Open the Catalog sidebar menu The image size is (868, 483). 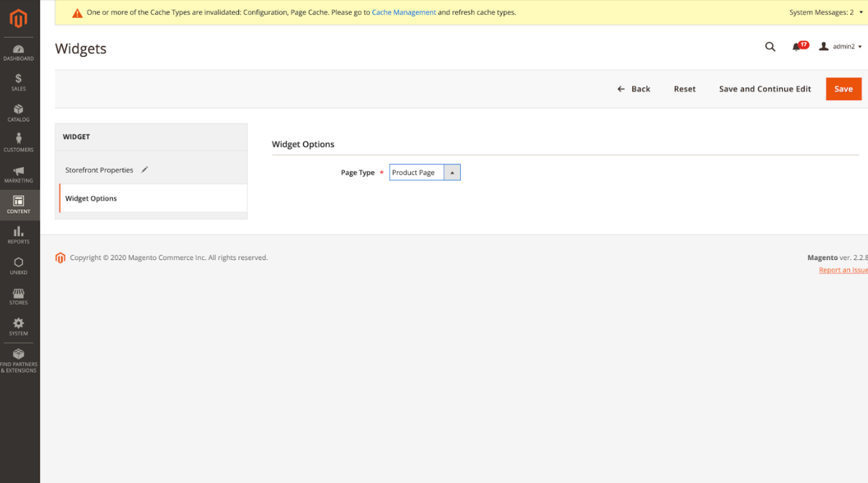pyautogui.click(x=19, y=113)
